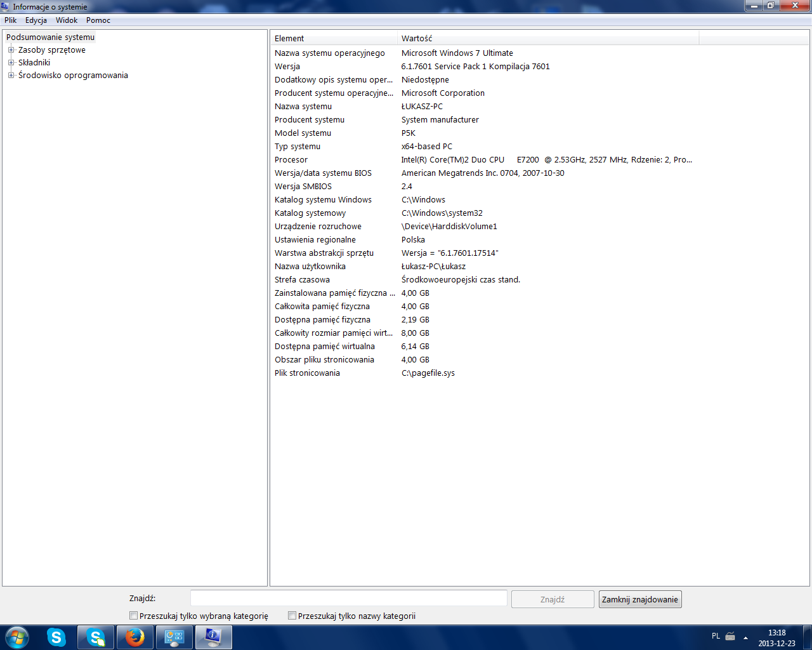Select the 'Urządzenie rozruchowe' row label
This screenshot has width=812, height=650.
tap(318, 226)
